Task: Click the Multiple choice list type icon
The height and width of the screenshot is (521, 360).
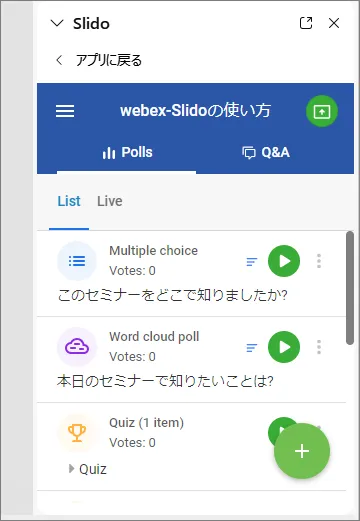Action: 77,261
